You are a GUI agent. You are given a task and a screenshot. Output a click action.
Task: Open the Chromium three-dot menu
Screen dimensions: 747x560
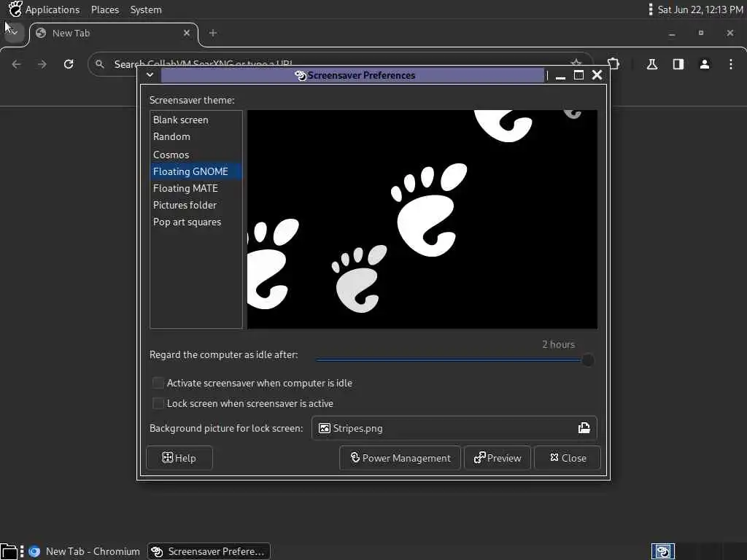point(731,64)
